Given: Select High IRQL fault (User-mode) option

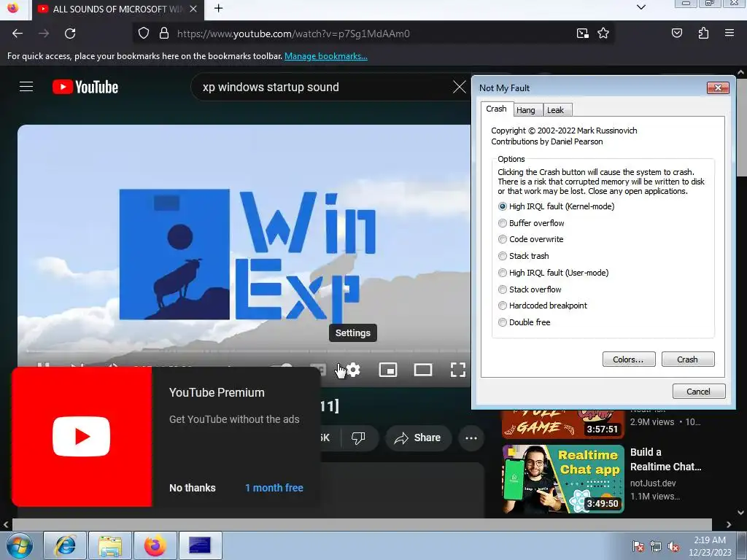Looking at the screenshot, I should [x=553, y=273].
